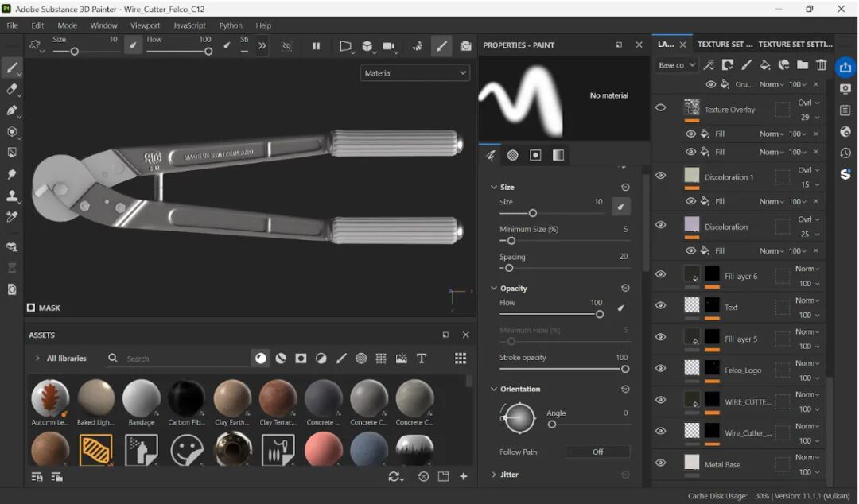The height and width of the screenshot is (504, 859).
Task: Select the Stencil properties tab icon
Action: (x=535, y=155)
